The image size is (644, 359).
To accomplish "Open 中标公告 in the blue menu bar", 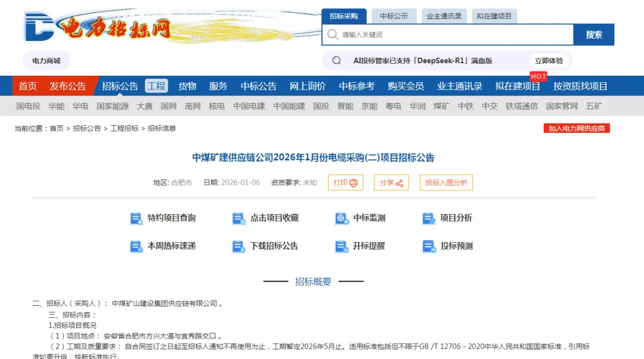I will coord(258,86).
